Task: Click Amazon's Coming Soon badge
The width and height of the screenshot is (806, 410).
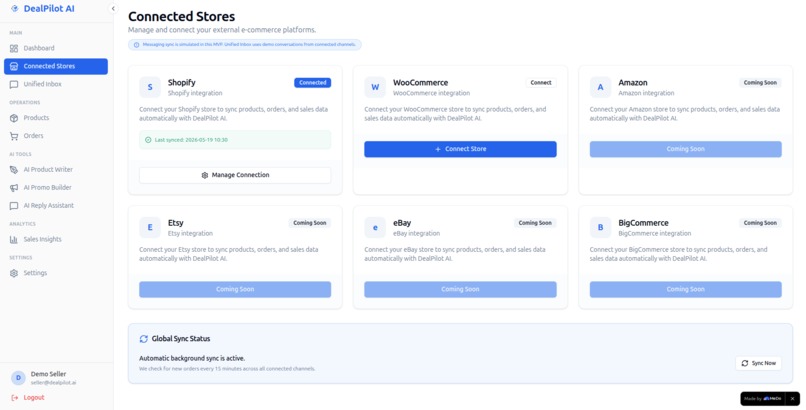Action: [760, 83]
